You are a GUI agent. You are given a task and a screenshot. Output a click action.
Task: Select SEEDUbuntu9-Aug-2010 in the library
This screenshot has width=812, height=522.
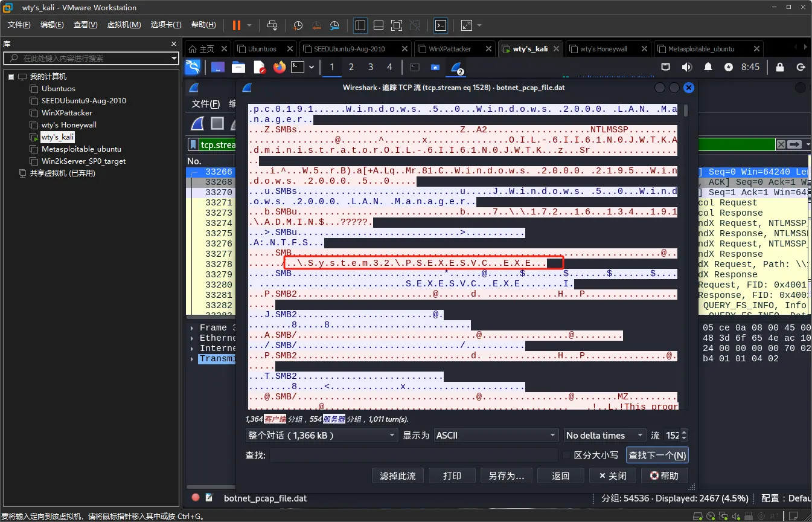[x=84, y=101]
